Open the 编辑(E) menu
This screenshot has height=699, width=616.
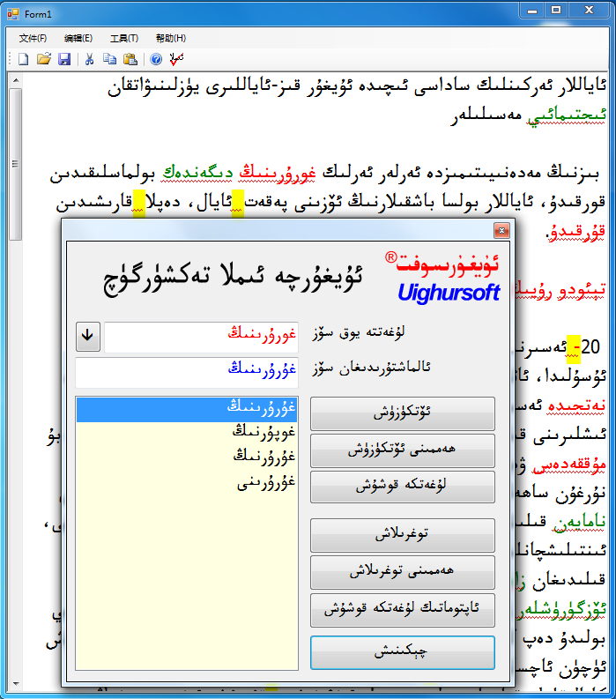(x=78, y=38)
